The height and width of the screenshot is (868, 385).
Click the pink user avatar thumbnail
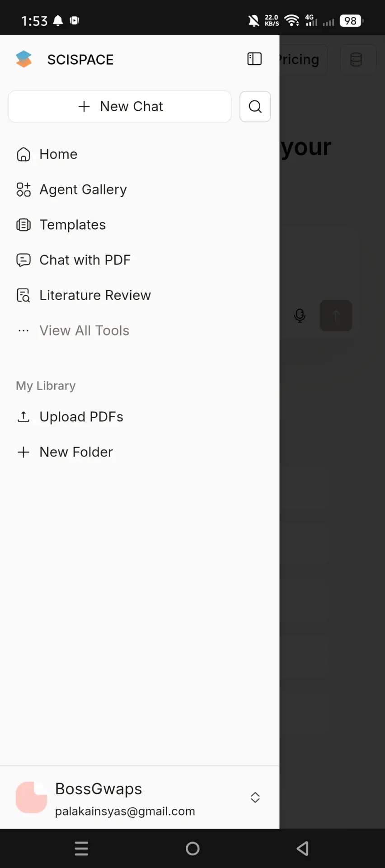point(31,797)
